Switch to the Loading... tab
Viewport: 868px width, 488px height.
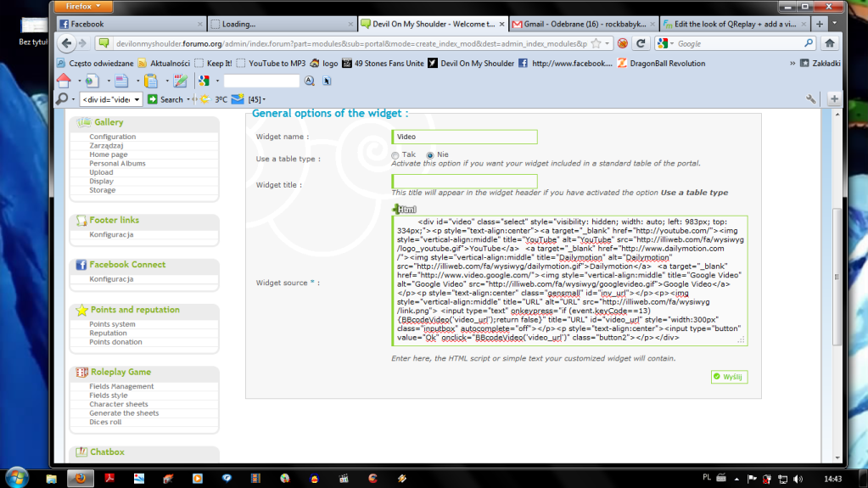click(x=282, y=24)
